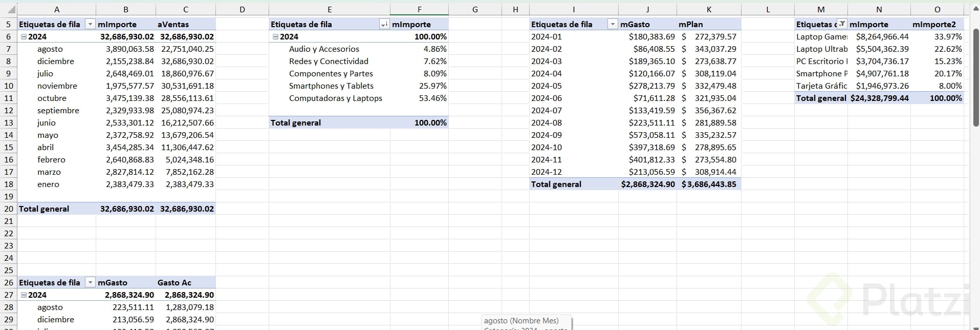Open the filter dropdown in cell M5
This screenshot has height=330, width=980.
tap(842, 24)
